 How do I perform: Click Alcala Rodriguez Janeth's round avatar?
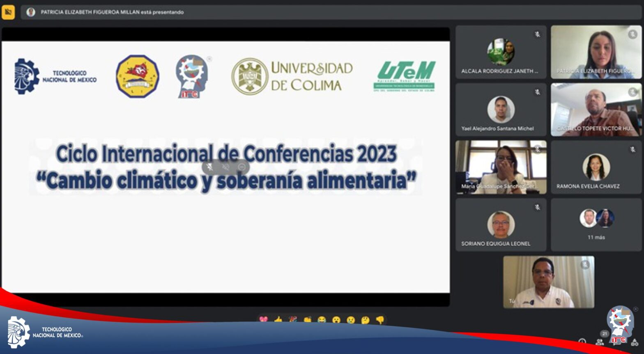pyautogui.click(x=501, y=52)
